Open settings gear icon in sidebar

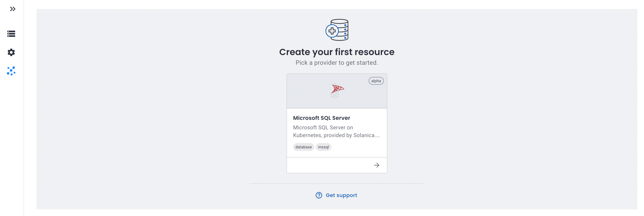tap(11, 52)
